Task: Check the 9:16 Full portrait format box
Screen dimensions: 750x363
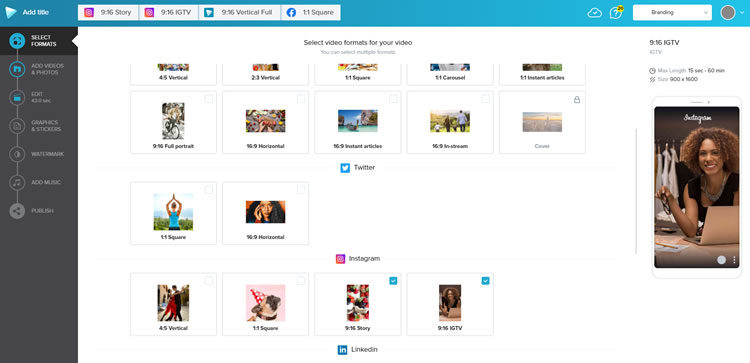Action: click(x=209, y=99)
